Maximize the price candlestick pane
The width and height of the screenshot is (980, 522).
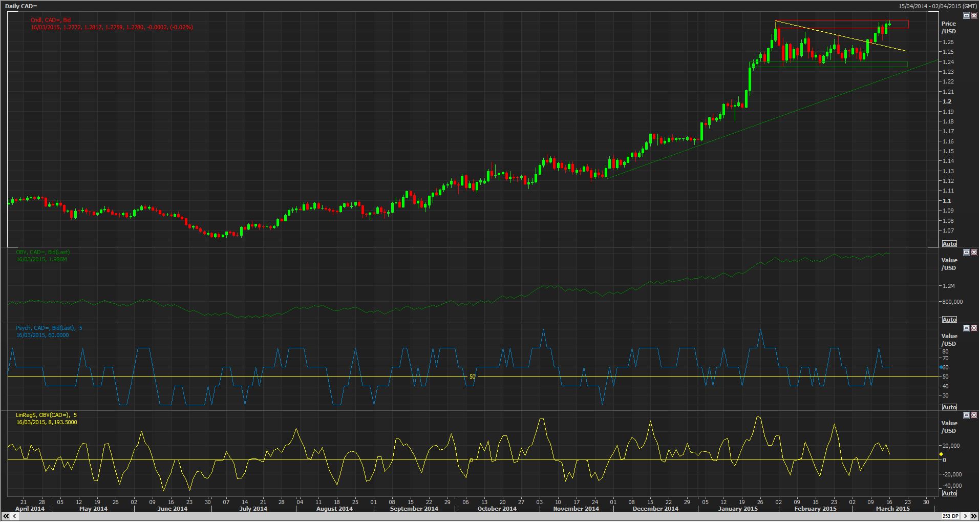(x=966, y=16)
